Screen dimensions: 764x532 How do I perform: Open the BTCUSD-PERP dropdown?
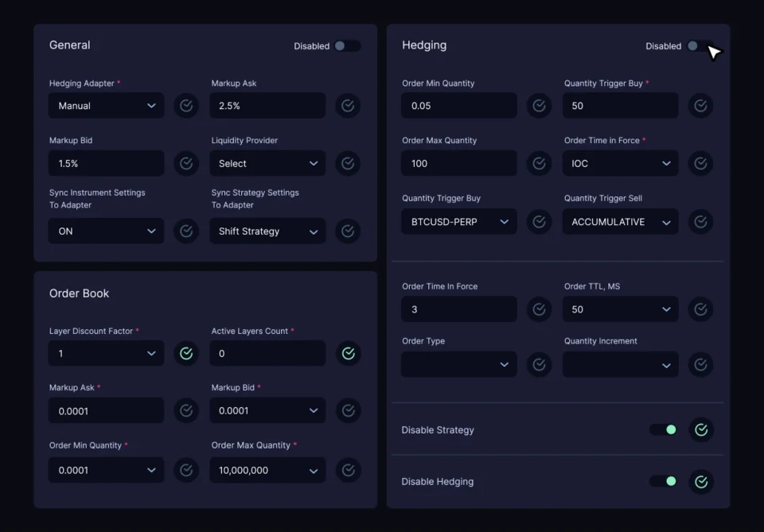pos(459,222)
